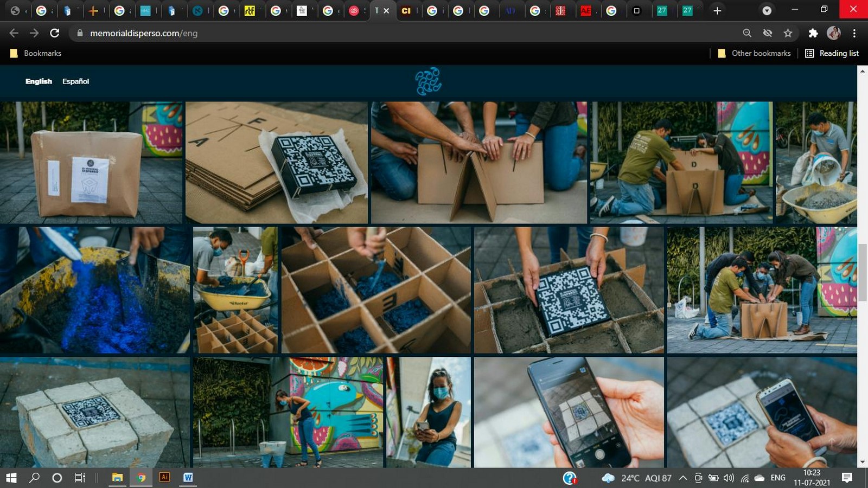Open the blue pigment wheelbarrow photo

(95, 290)
